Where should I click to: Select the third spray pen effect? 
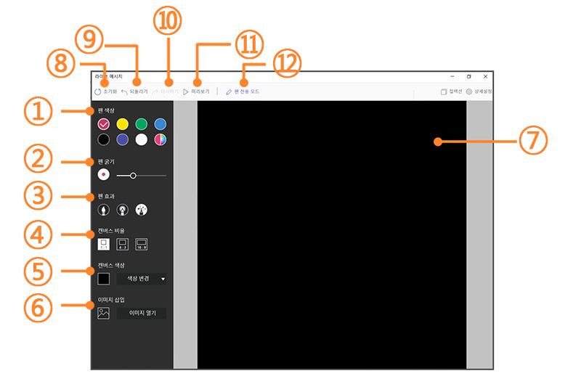[142, 210]
